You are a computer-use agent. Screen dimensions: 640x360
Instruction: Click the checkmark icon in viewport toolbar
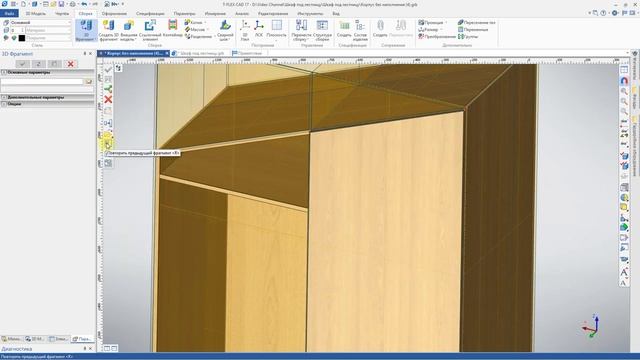(108, 69)
